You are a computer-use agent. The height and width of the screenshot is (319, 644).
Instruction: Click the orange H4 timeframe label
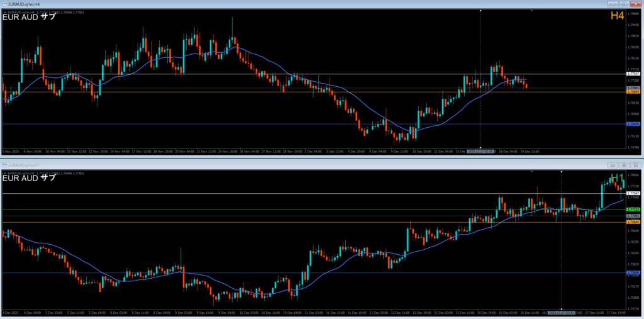coord(616,16)
